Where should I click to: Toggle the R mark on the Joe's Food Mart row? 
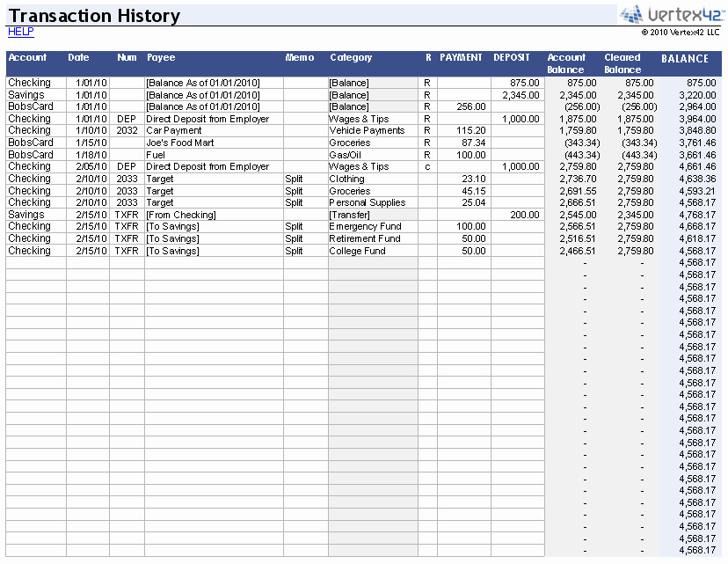(427, 143)
